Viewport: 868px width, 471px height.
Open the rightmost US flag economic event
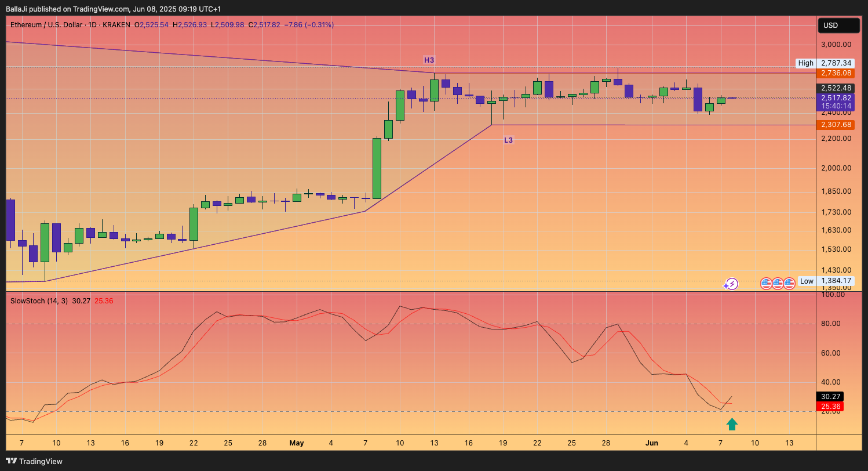click(789, 284)
